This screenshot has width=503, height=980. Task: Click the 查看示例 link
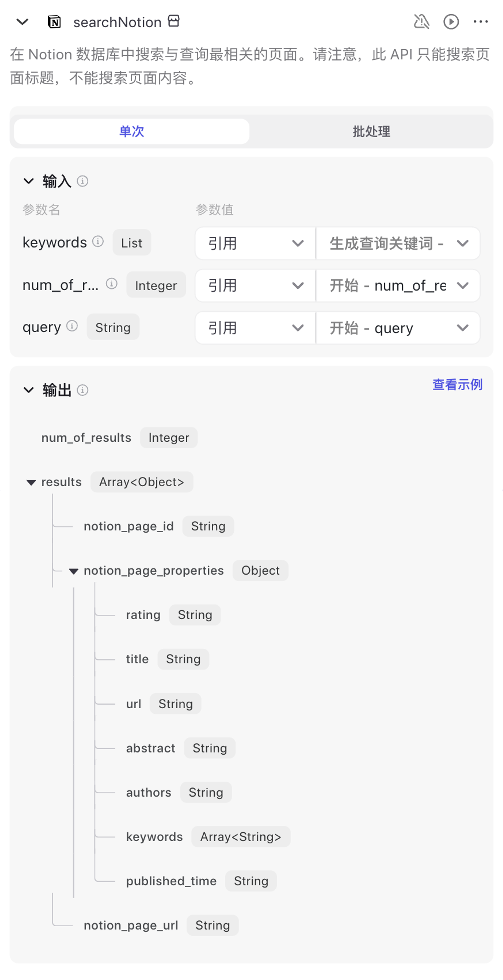click(x=457, y=385)
